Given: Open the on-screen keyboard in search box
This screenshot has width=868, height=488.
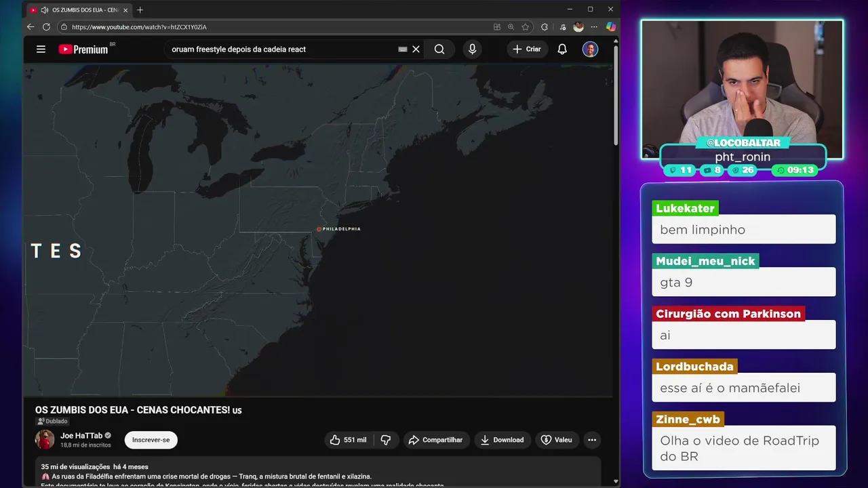Looking at the screenshot, I should click(x=402, y=49).
